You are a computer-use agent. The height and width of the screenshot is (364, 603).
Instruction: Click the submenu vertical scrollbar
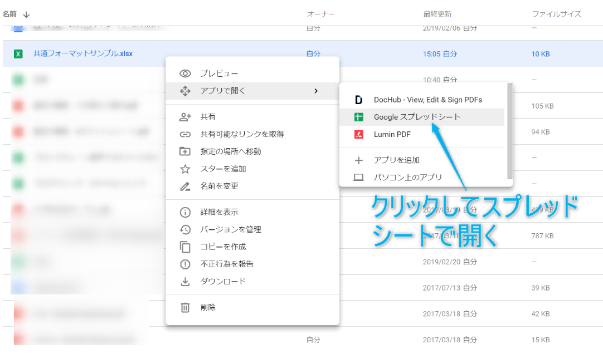click(510, 131)
